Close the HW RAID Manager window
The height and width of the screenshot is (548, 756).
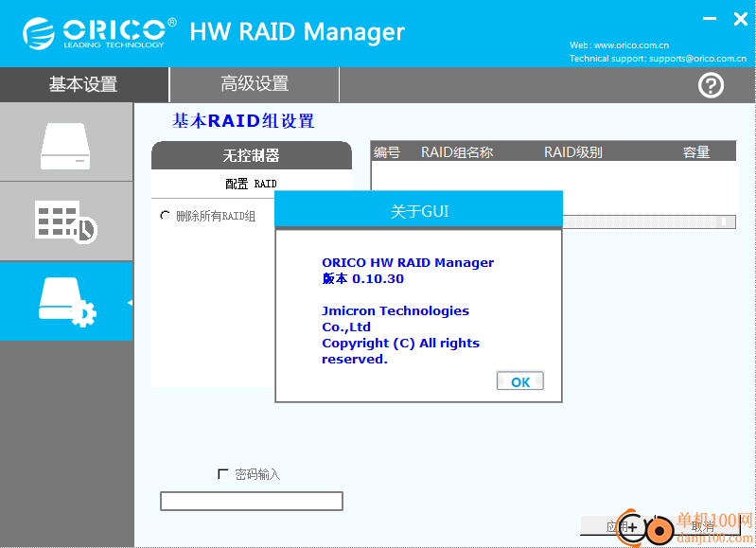click(741, 19)
